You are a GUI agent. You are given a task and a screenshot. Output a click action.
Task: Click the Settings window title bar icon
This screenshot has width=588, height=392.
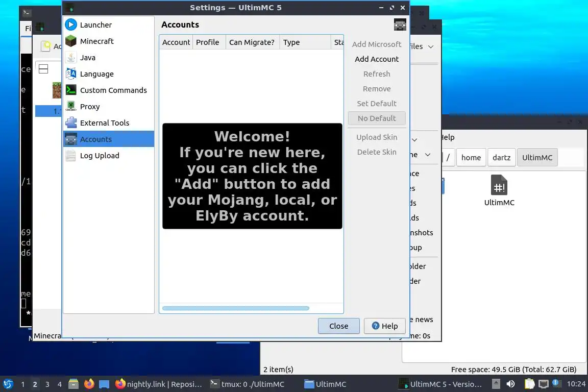tap(69, 8)
